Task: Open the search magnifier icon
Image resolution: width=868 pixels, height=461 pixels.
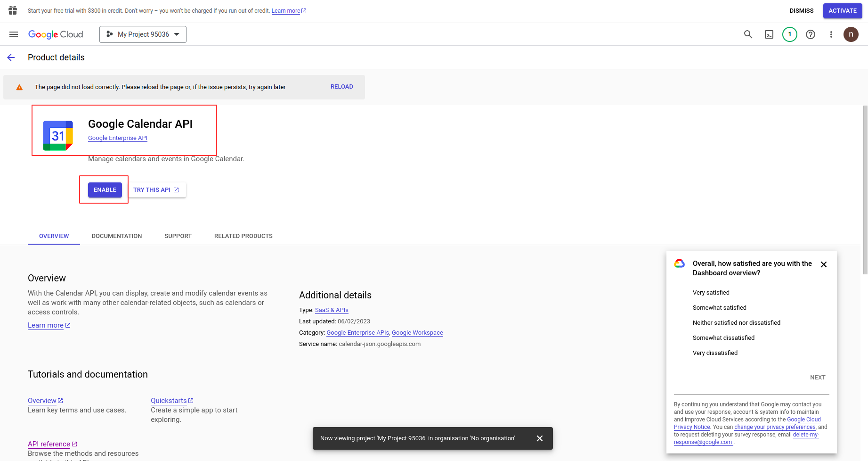Action: [x=748, y=34]
